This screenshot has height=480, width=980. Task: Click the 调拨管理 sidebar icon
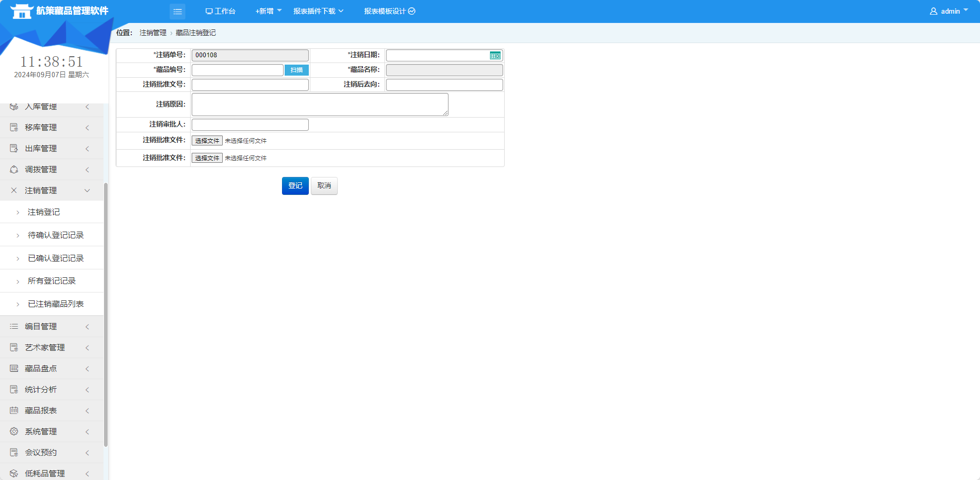pyautogui.click(x=14, y=170)
